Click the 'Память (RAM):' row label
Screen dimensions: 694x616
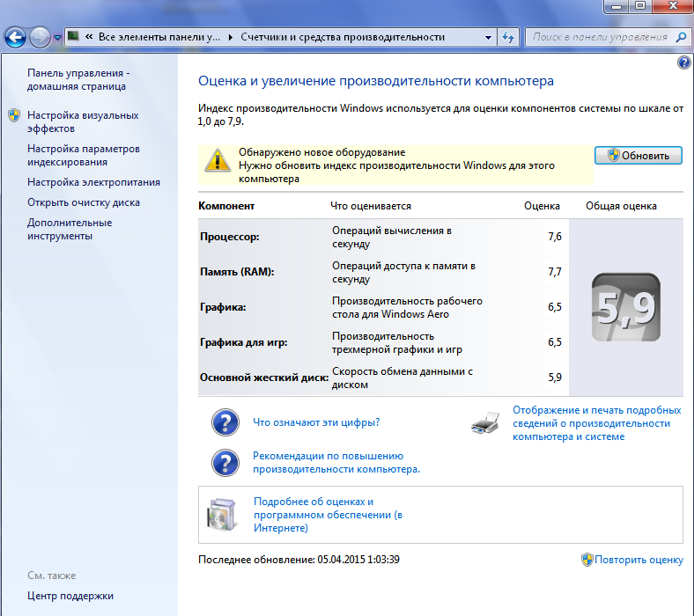[237, 272]
